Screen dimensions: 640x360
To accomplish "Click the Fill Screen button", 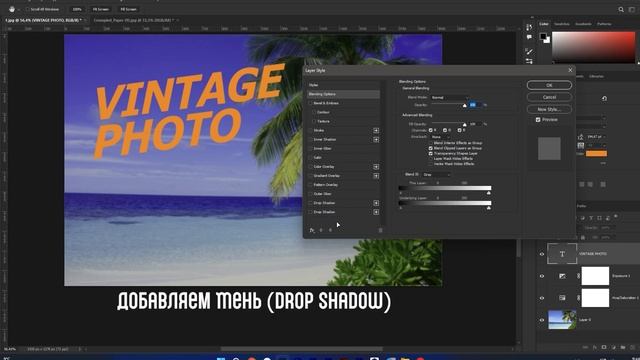I will (x=128, y=9).
